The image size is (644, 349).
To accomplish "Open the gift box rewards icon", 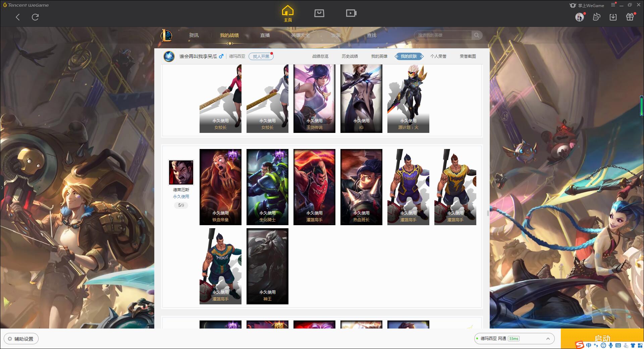I will click(630, 17).
